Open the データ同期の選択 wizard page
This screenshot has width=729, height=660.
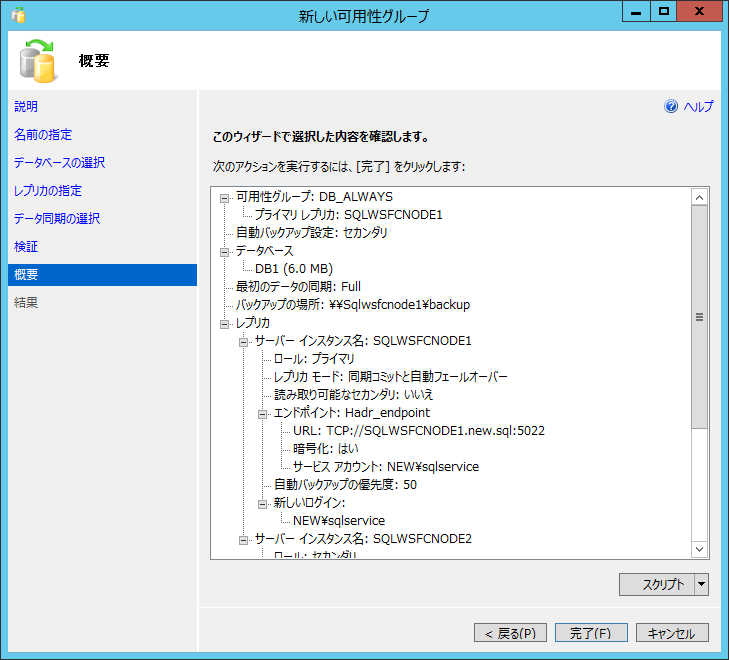(57, 219)
